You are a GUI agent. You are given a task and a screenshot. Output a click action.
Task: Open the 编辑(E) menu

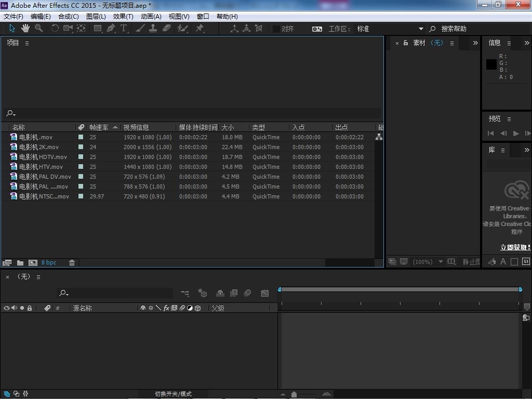pyautogui.click(x=41, y=16)
